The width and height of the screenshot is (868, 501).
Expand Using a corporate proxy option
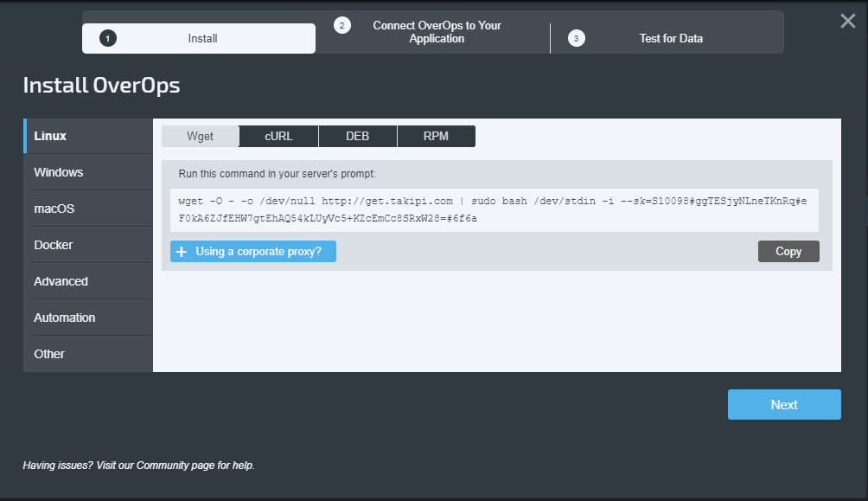pos(253,252)
